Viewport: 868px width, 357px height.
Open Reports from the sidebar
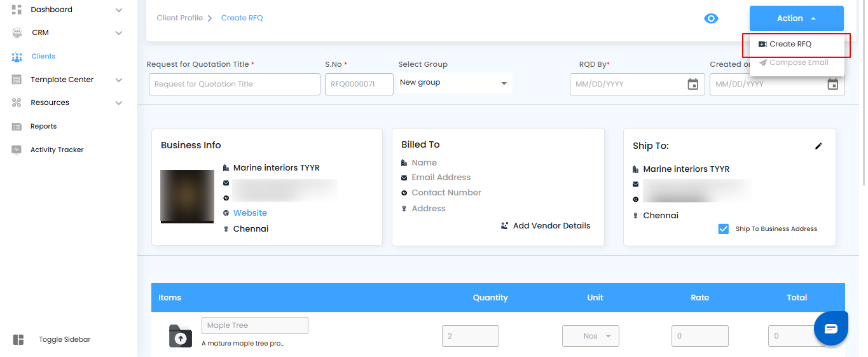pyautogui.click(x=43, y=127)
